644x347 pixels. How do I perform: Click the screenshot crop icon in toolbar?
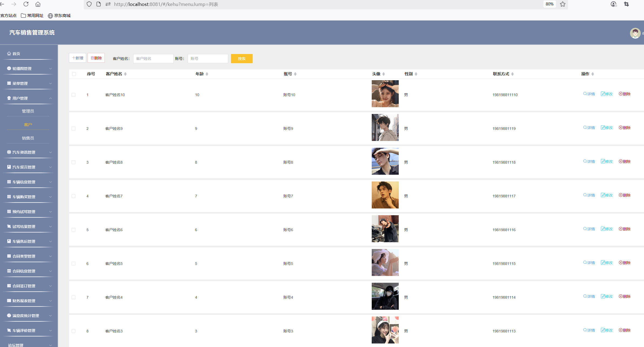[x=626, y=4]
